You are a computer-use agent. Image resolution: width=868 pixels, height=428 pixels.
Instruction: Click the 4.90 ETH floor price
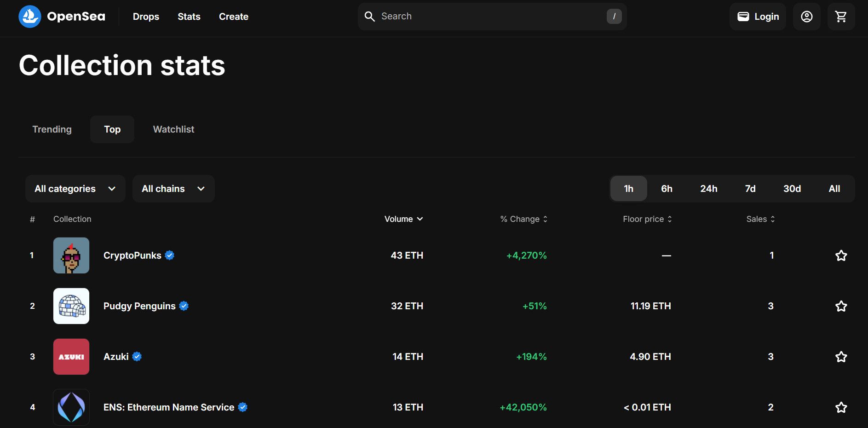click(650, 357)
